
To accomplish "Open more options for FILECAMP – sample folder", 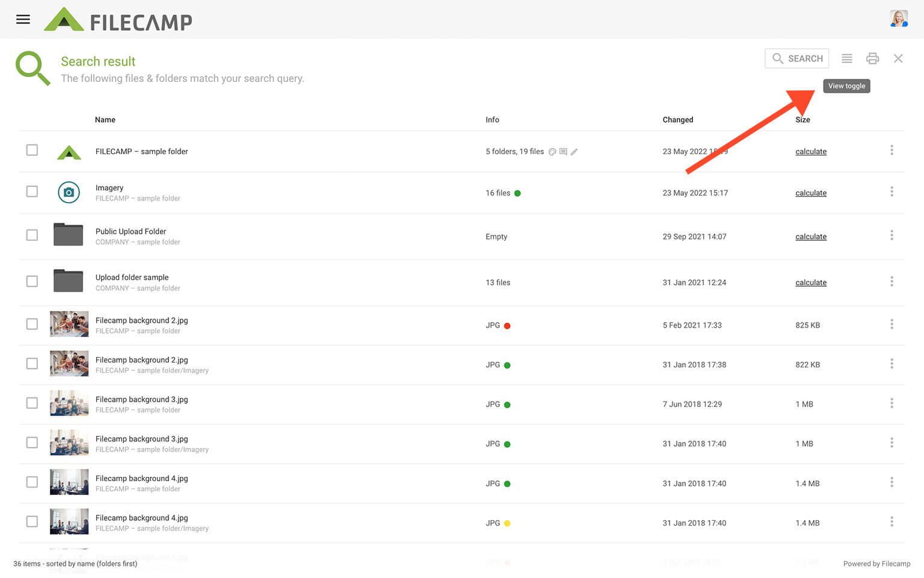I will tap(892, 150).
